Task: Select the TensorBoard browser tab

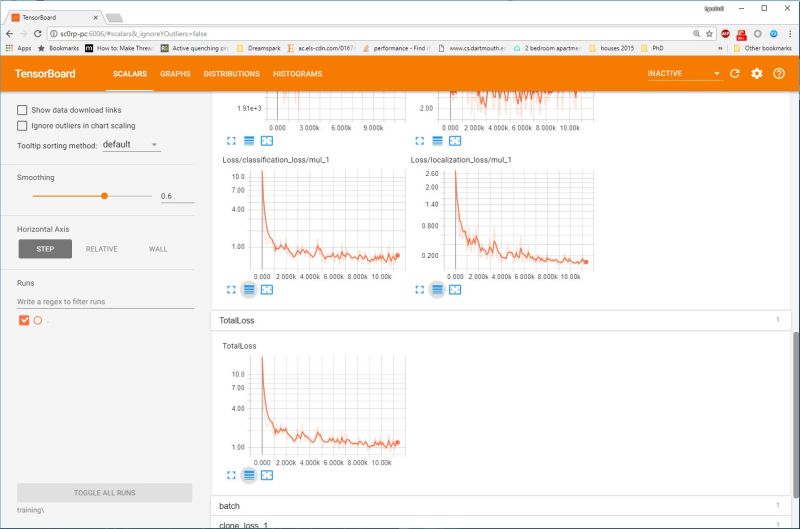Action: [55, 17]
